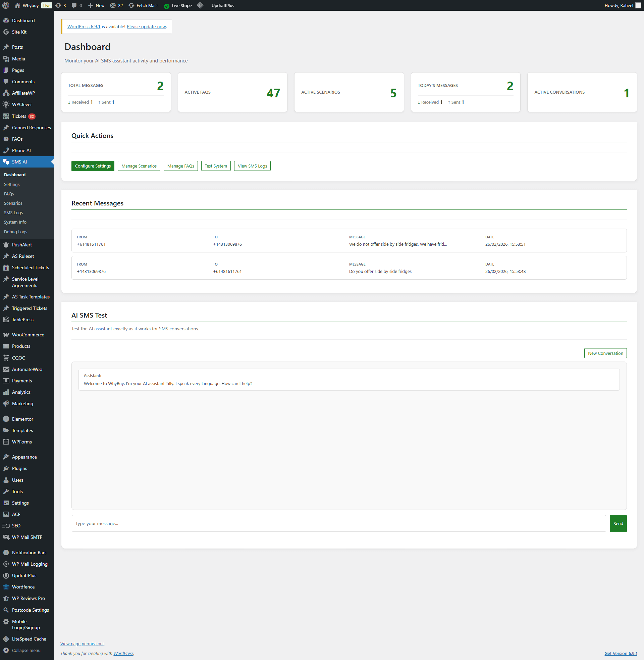The width and height of the screenshot is (644, 660).
Task: Click the Live Stripe green check icon
Action: click(x=167, y=6)
